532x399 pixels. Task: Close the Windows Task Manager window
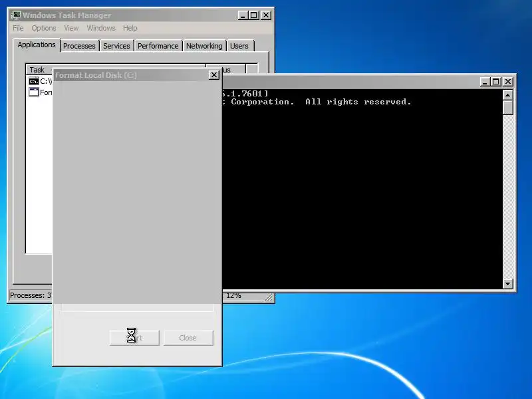[x=266, y=15]
